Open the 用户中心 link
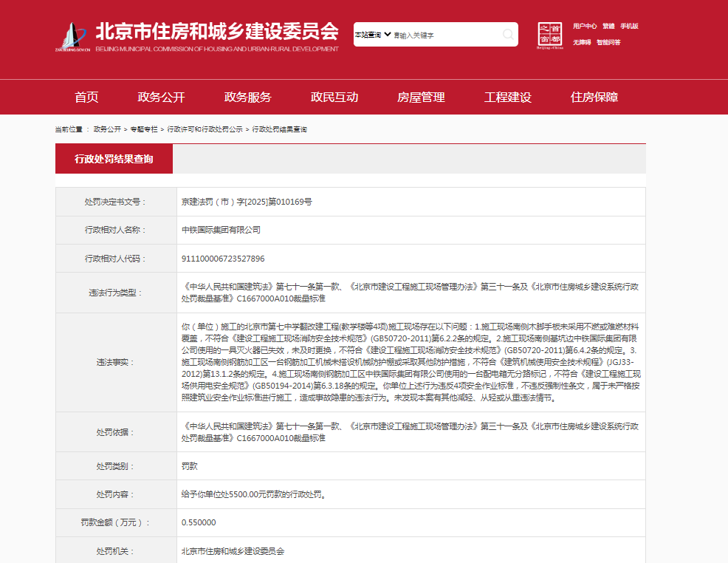The height and width of the screenshot is (563, 728). [585, 26]
